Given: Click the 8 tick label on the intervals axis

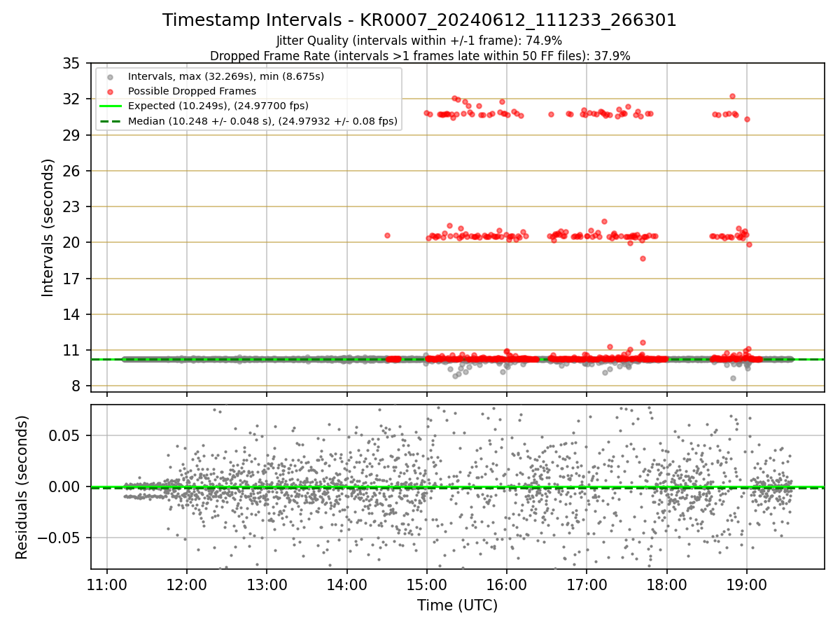Looking at the screenshot, I should pyautogui.click(x=76, y=386).
